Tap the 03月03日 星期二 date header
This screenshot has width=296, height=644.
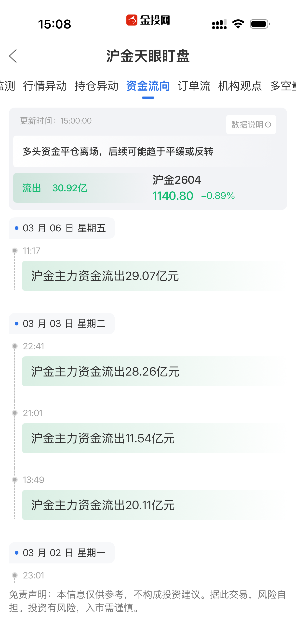62,323
